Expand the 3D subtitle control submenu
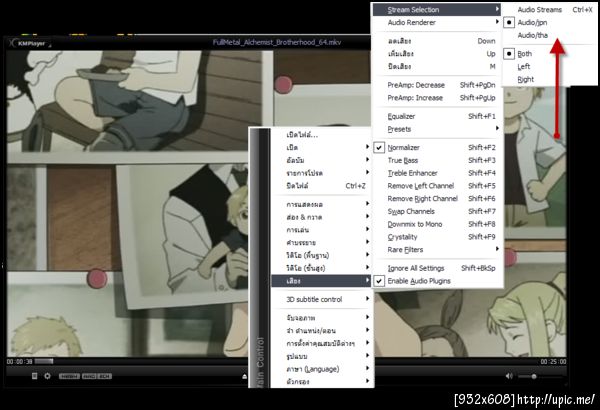Screen dimensions: 600x410 (x=321, y=299)
